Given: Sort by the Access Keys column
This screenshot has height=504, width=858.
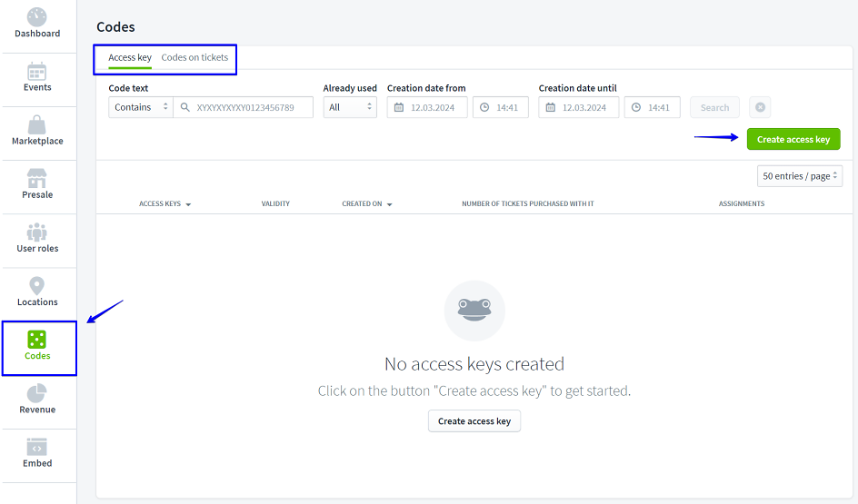Looking at the screenshot, I should coord(165,204).
